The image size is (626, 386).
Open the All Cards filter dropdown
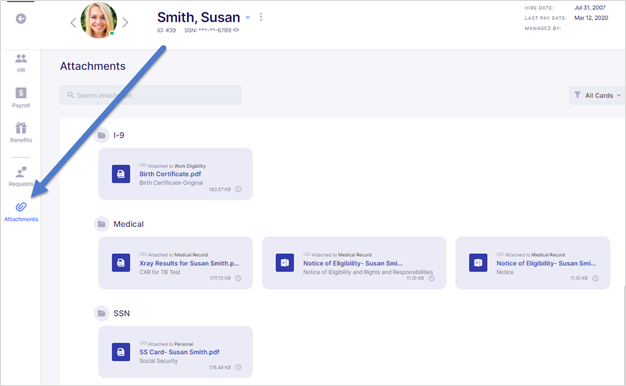597,95
